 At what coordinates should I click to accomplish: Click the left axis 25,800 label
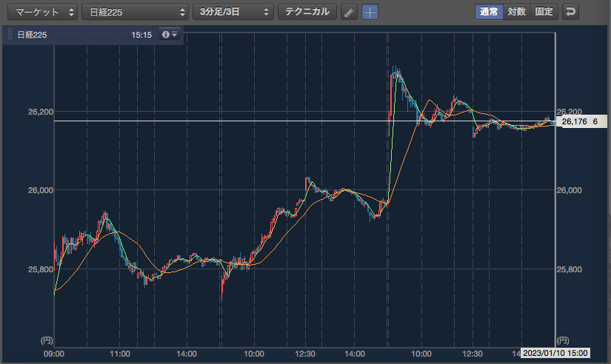click(41, 269)
